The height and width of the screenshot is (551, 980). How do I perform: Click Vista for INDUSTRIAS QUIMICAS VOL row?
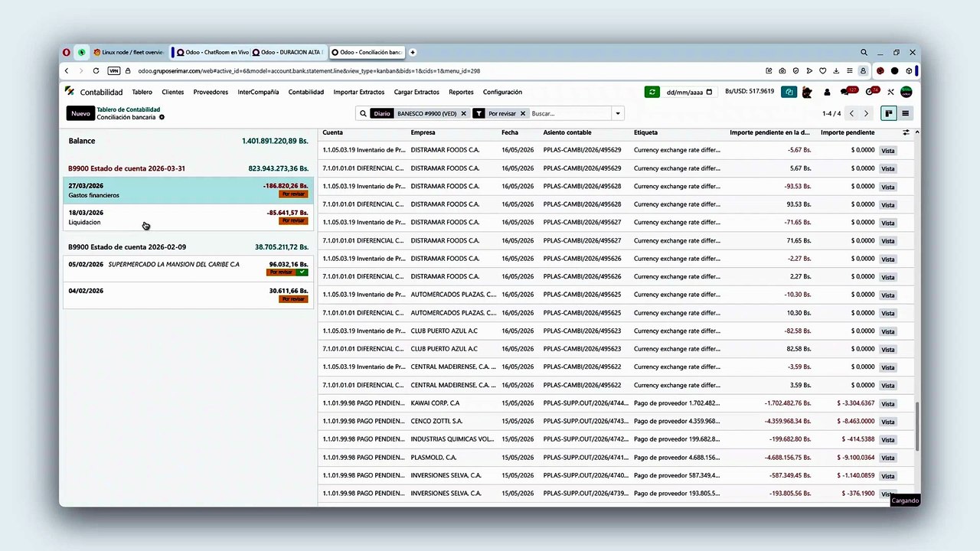pyautogui.click(x=887, y=440)
